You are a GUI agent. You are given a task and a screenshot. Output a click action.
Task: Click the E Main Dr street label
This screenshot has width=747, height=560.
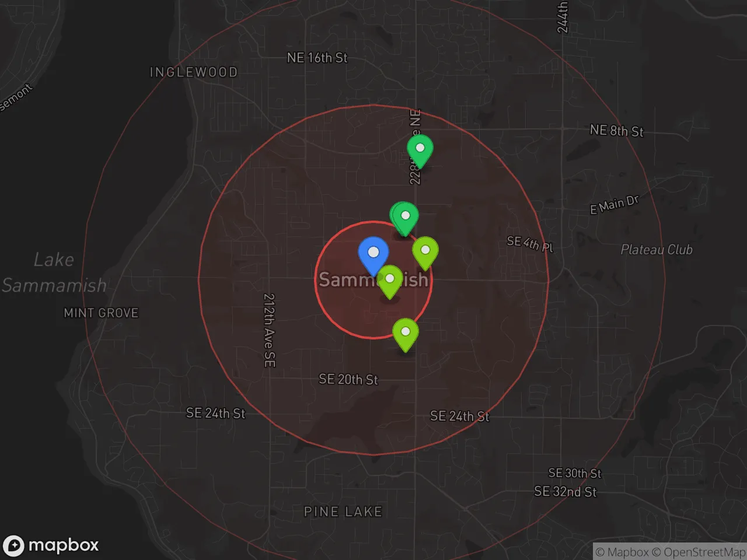tap(615, 205)
